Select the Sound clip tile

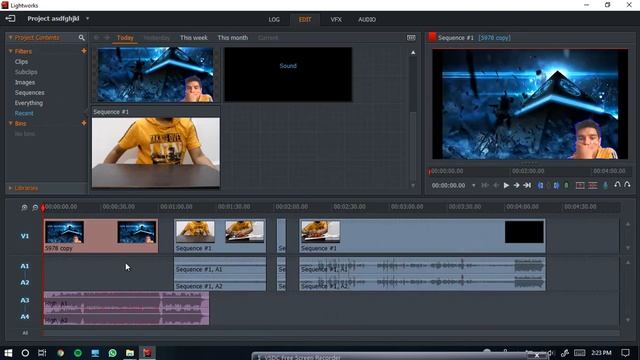point(288,74)
